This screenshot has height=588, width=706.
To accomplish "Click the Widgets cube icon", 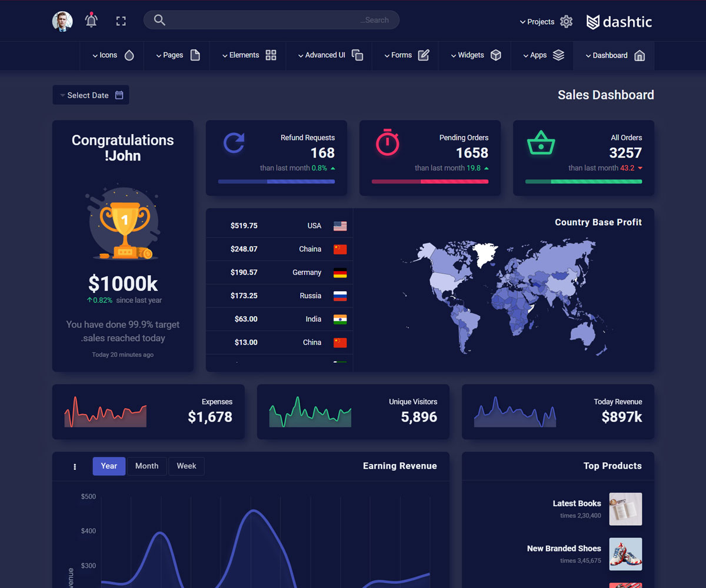I will click(496, 55).
